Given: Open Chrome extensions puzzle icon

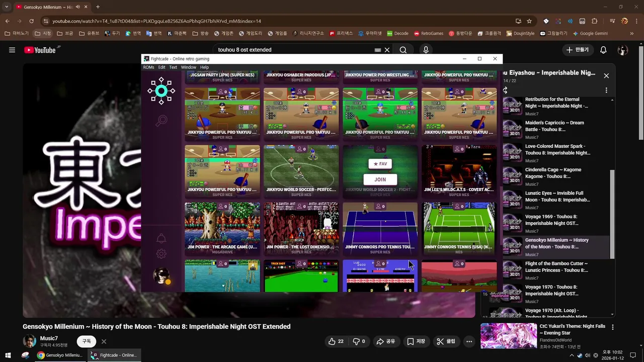Looking at the screenshot, I should coord(595,21).
